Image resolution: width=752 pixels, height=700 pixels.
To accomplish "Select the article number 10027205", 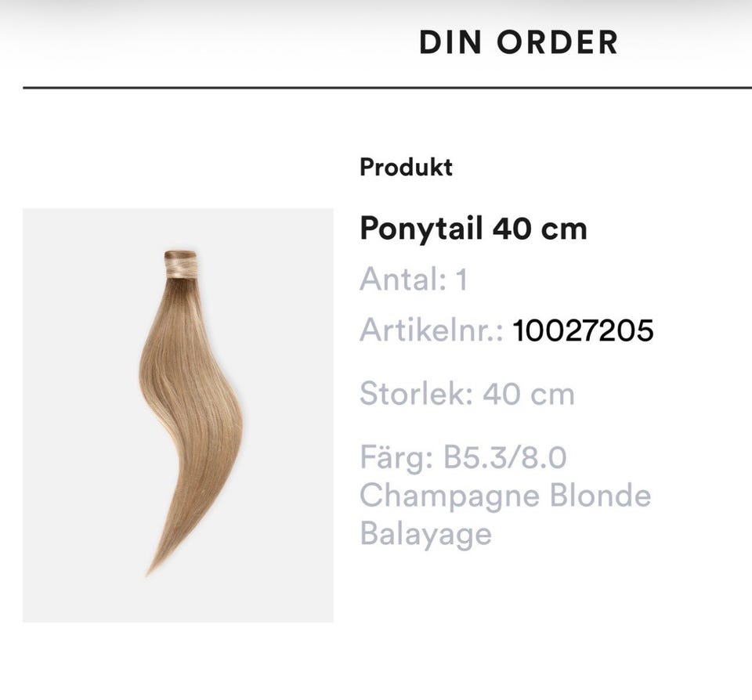I will (583, 330).
